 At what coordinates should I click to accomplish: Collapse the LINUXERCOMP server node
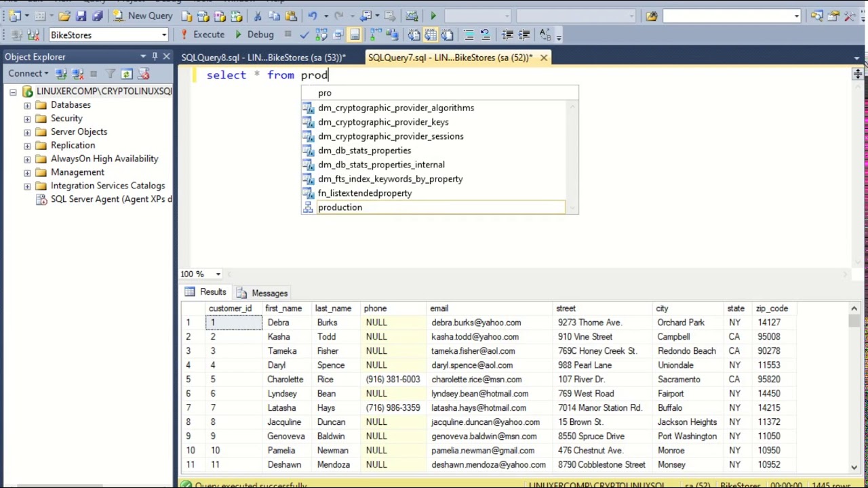pos(13,91)
